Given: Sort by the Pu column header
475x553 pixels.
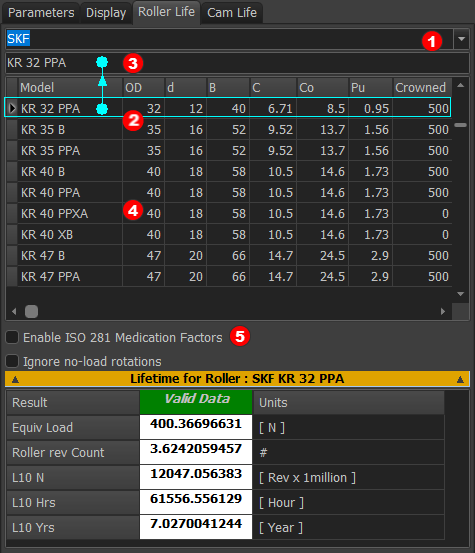Looking at the screenshot, I should [x=371, y=87].
